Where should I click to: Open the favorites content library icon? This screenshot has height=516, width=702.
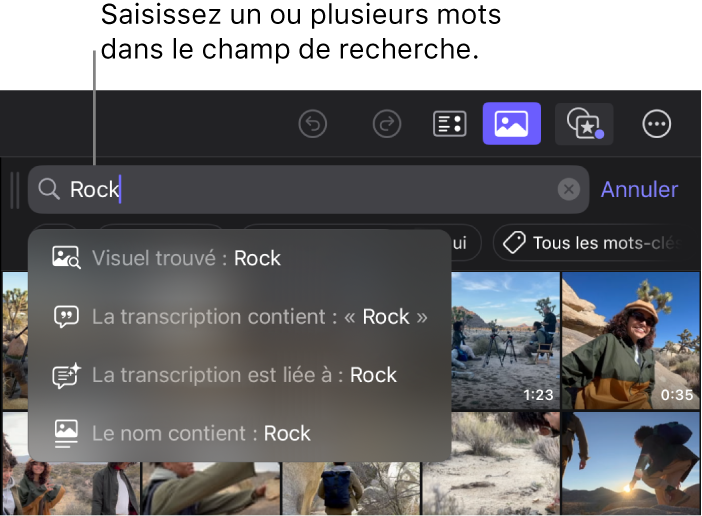click(x=584, y=124)
